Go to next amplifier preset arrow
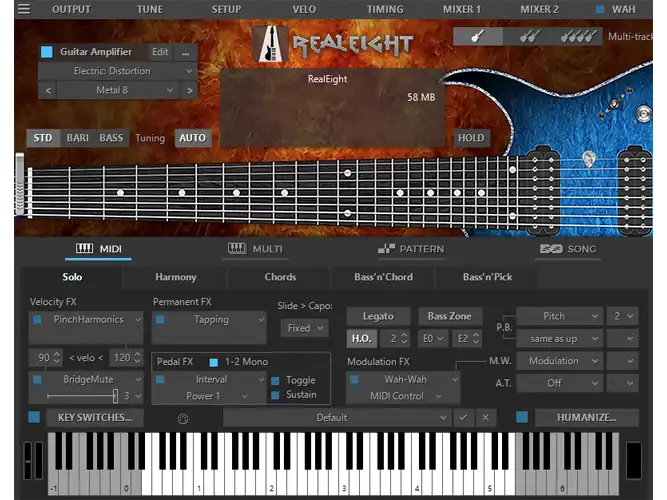Viewport: 667px width, 500px height. tap(190, 90)
